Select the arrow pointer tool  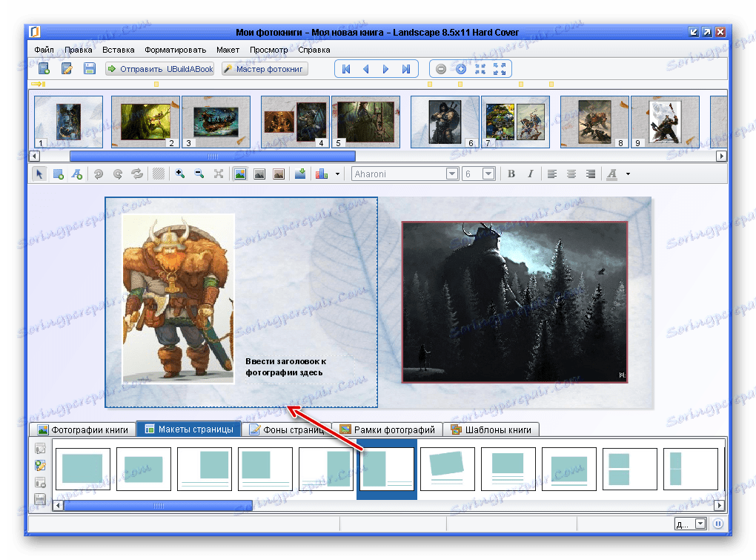click(x=39, y=174)
